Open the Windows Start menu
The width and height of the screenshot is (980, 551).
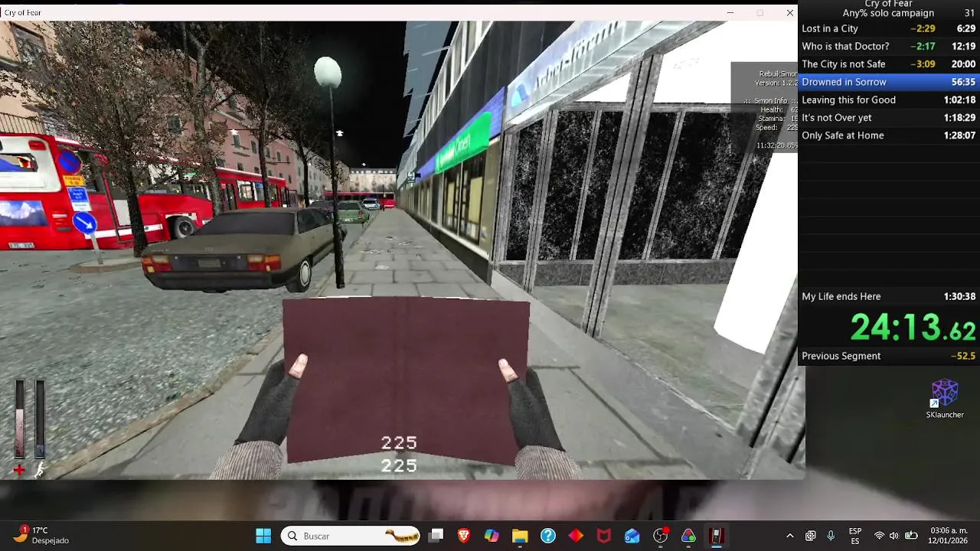coord(263,536)
